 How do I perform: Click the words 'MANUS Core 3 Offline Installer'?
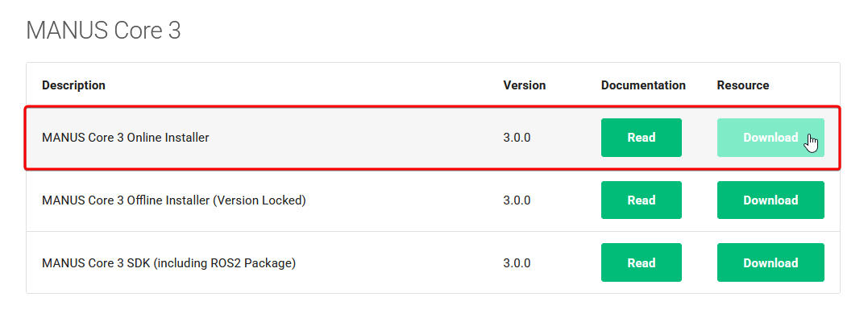pyautogui.click(x=127, y=200)
